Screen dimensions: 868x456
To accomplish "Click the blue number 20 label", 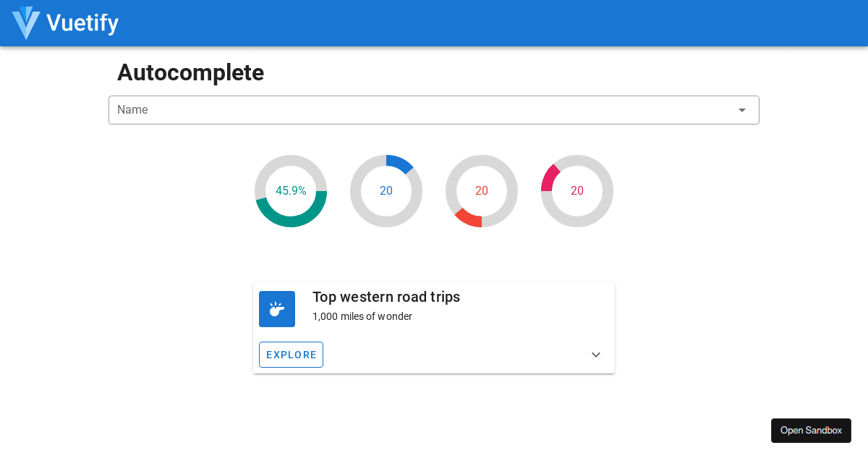I will click(x=386, y=191).
